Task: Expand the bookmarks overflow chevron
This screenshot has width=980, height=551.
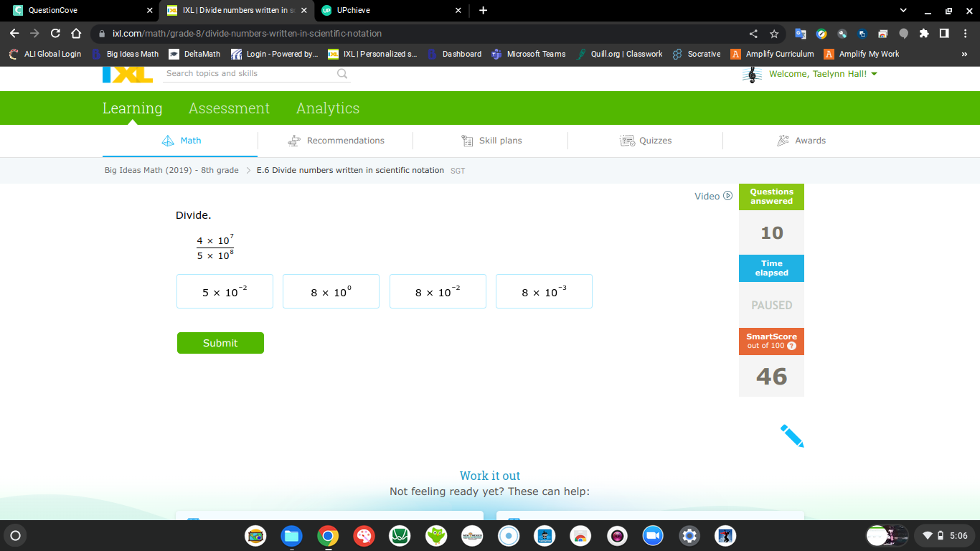Action: [x=964, y=54]
